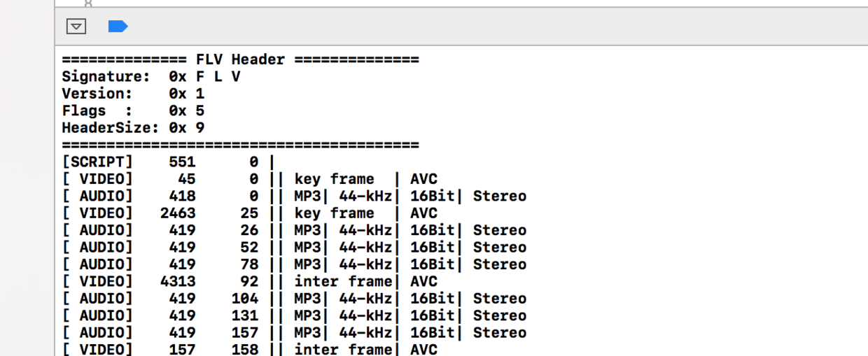The height and width of the screenshot is (356, 868).
Task: Select the VIDEO 45 key frame row
Action: tap(249, 179)
